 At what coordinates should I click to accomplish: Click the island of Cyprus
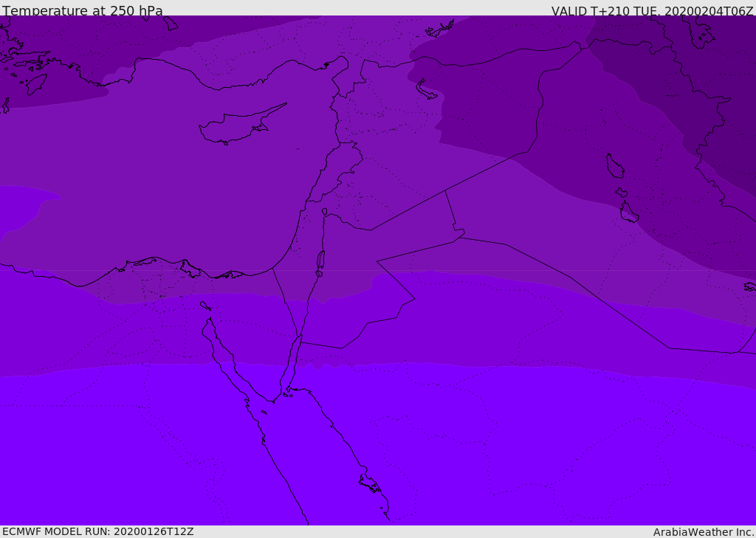(x=238, y=126)
